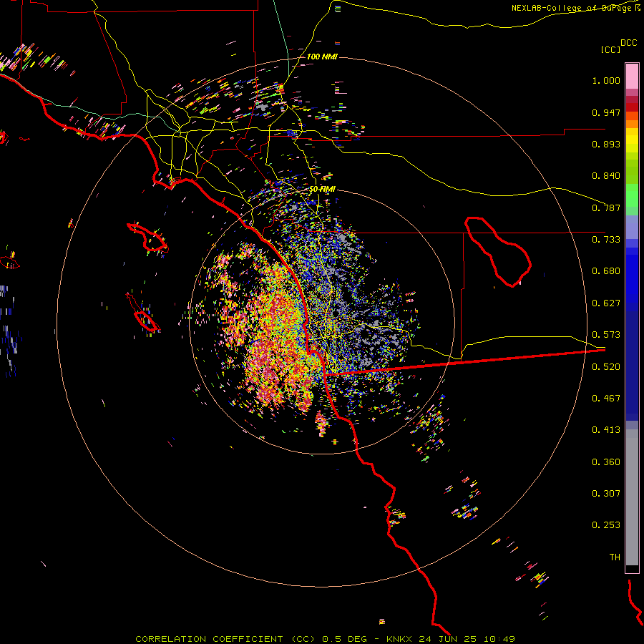Click the 0.787 scale value

coord(606,208)
